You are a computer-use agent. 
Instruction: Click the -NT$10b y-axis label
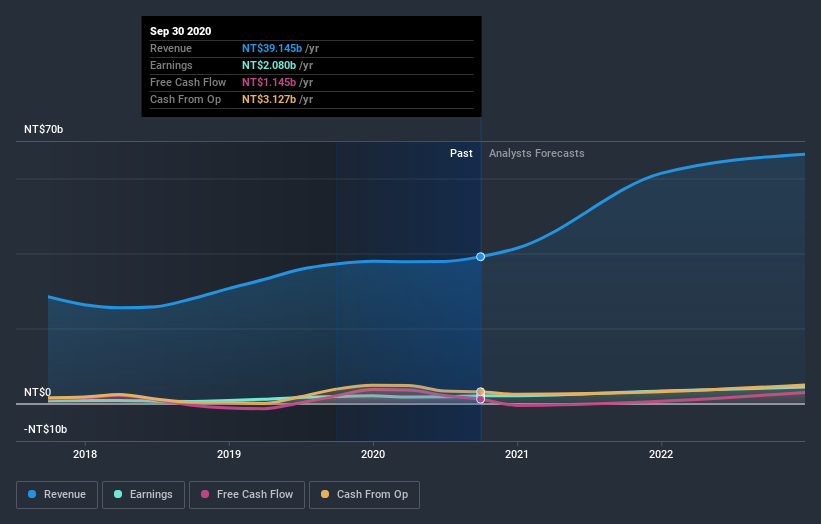pyautogui.click(x=46, y=429)
